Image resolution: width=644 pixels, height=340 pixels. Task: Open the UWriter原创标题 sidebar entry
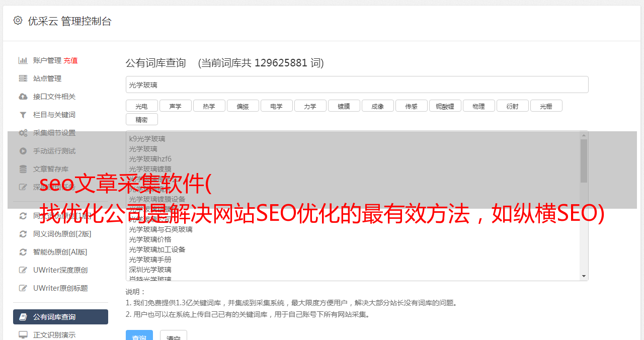click(60, 288)
